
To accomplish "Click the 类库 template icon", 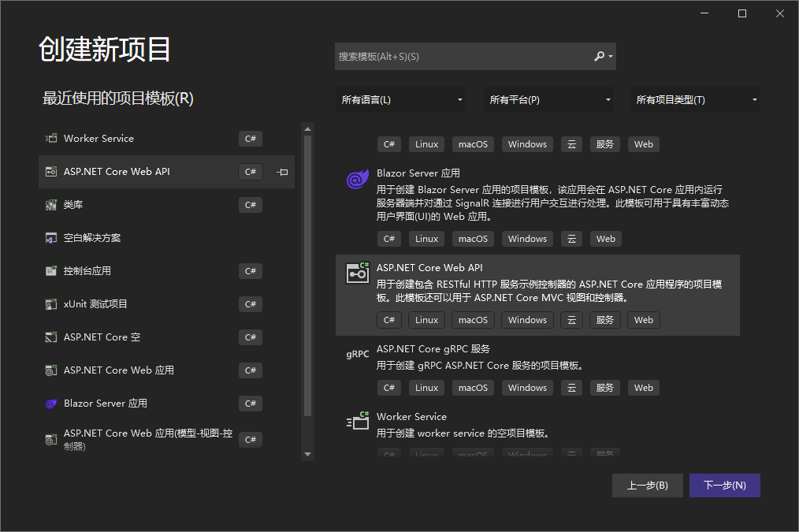I will pos(51,205).
